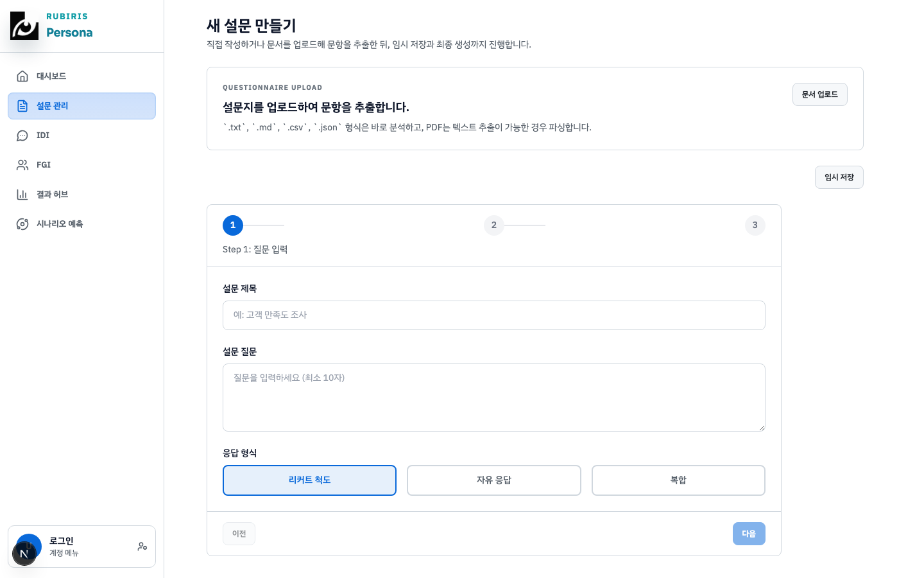The width and height of the screenshot is (924, 578).
Task: Click the 설문 관리 document icon
Action: coord(22,105)
